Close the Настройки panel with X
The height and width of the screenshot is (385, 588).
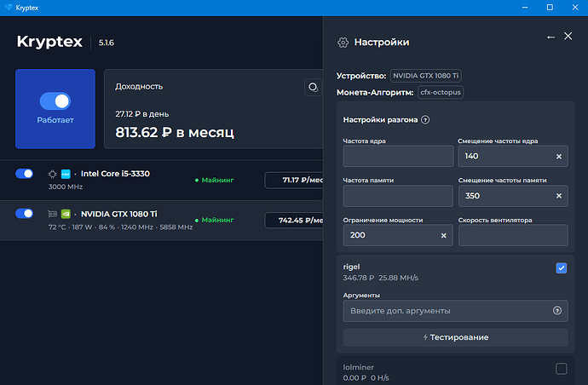pos(568,37)
